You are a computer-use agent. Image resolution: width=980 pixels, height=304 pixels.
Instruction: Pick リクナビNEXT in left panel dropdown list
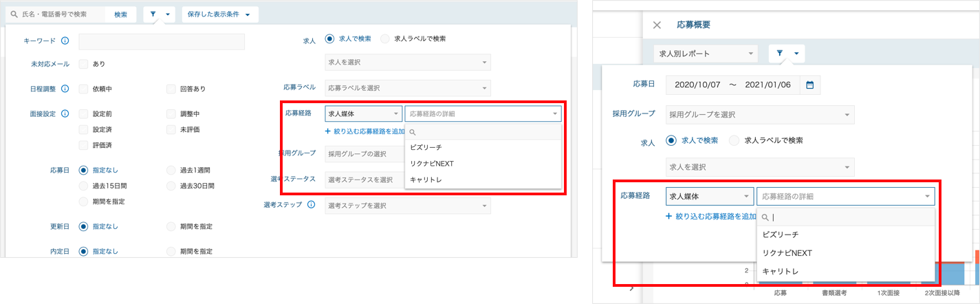(483, 164)
